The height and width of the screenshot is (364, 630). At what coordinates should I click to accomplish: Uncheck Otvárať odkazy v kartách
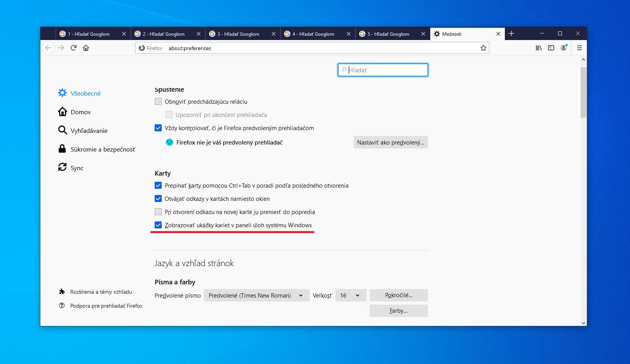coord(158,199)
